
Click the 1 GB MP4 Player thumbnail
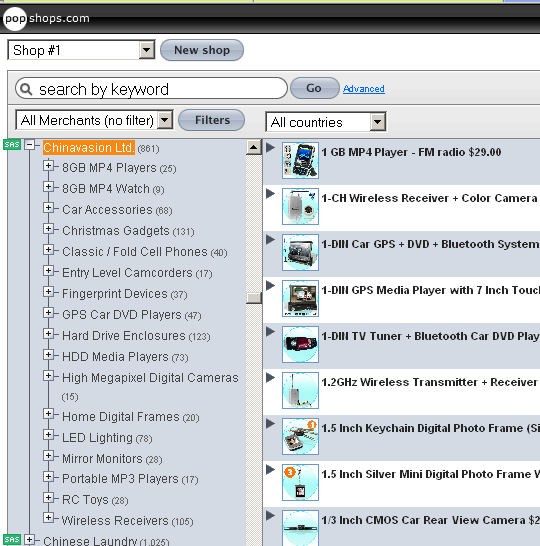(300, 161)
